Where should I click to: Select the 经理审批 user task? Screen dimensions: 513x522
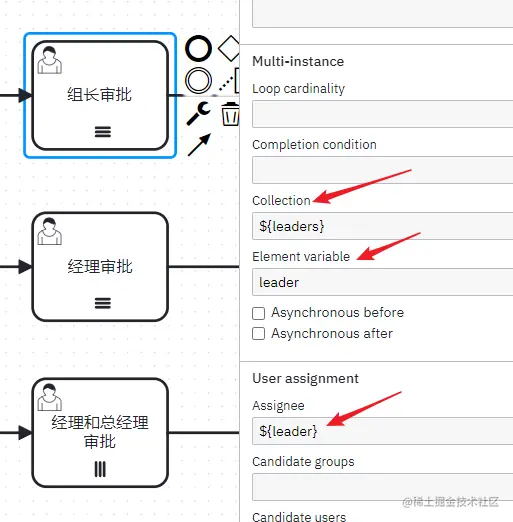pos(100,267)
